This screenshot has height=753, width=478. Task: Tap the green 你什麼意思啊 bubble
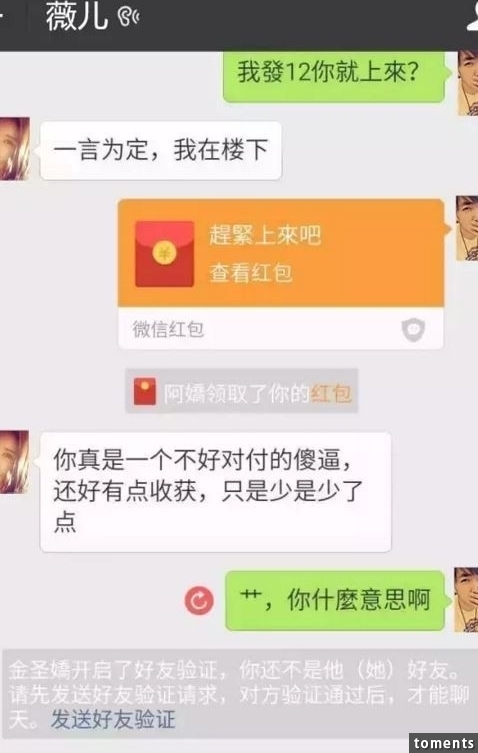coord(335,600)
